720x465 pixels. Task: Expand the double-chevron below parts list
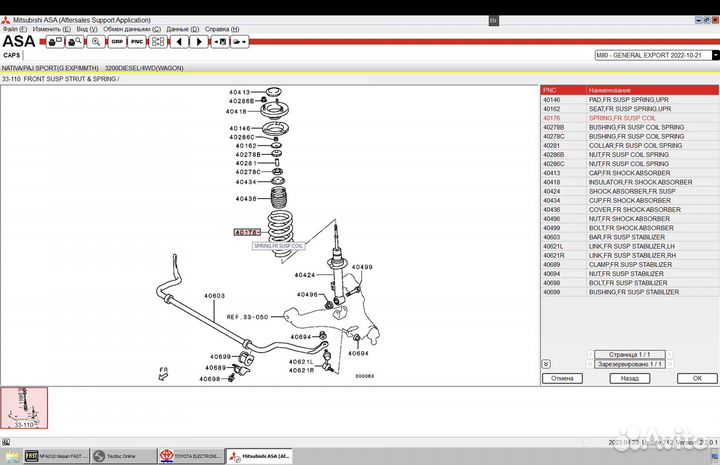tap(546, 365)
